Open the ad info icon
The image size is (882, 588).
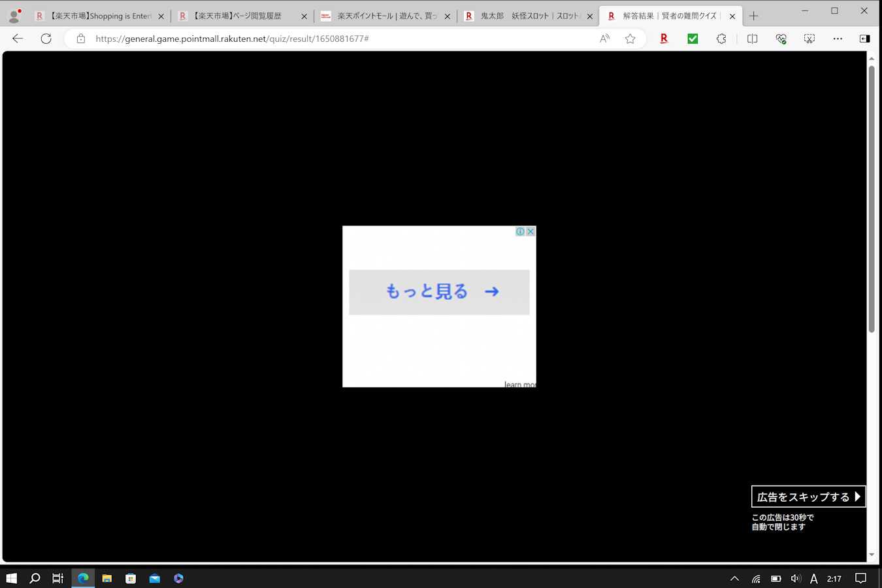click(520, 231)
